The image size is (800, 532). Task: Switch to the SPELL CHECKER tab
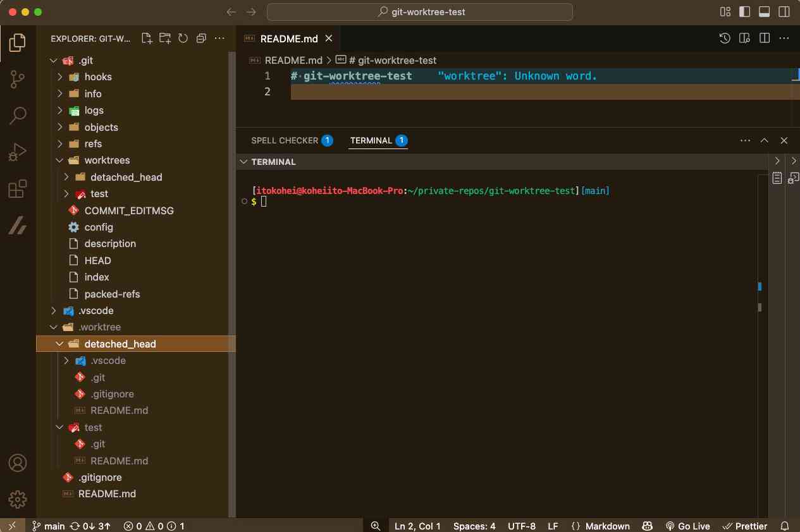pyautogui.click(x=284, y=140)
